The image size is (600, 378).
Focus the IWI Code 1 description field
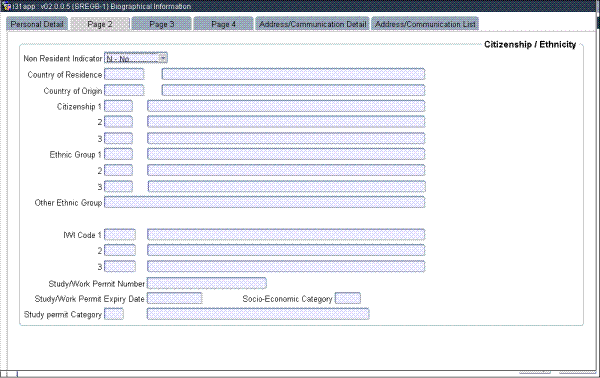point(286,235)
